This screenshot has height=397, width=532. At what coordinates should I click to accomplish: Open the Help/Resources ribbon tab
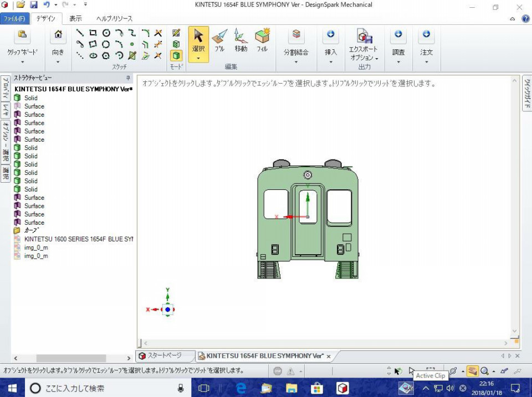coord(114,19)
